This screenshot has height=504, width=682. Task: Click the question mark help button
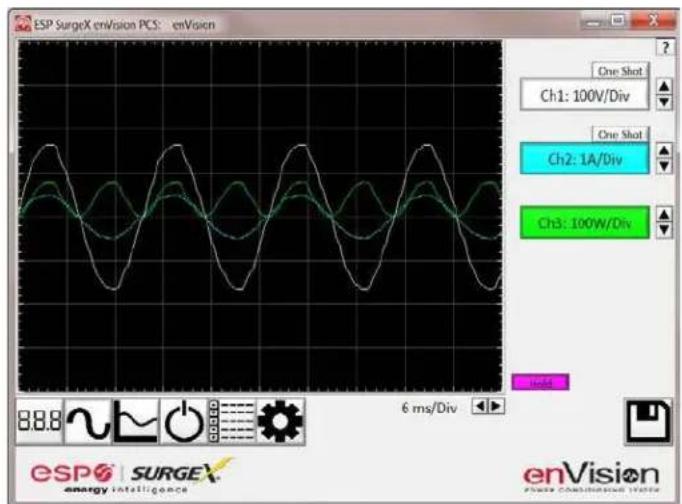665,47
